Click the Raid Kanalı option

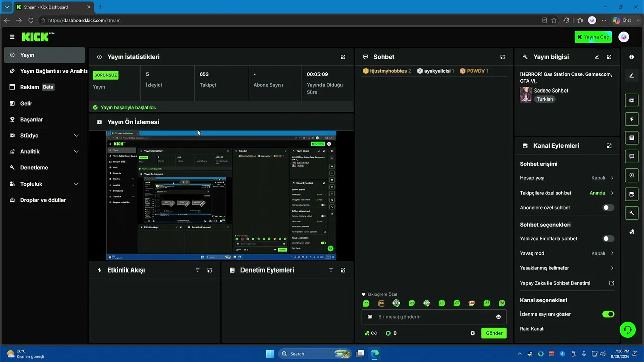coord(532,329)
